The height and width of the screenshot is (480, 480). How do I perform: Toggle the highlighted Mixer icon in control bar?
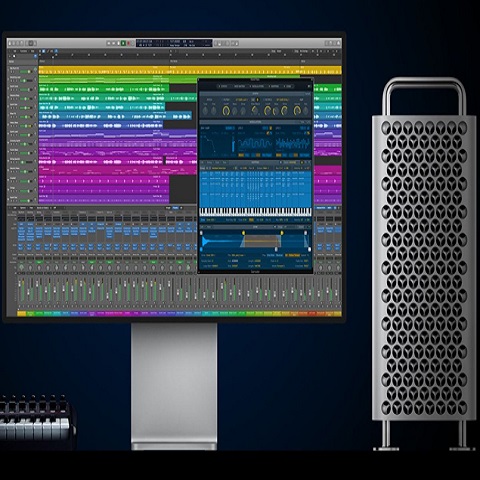(31, 43)
